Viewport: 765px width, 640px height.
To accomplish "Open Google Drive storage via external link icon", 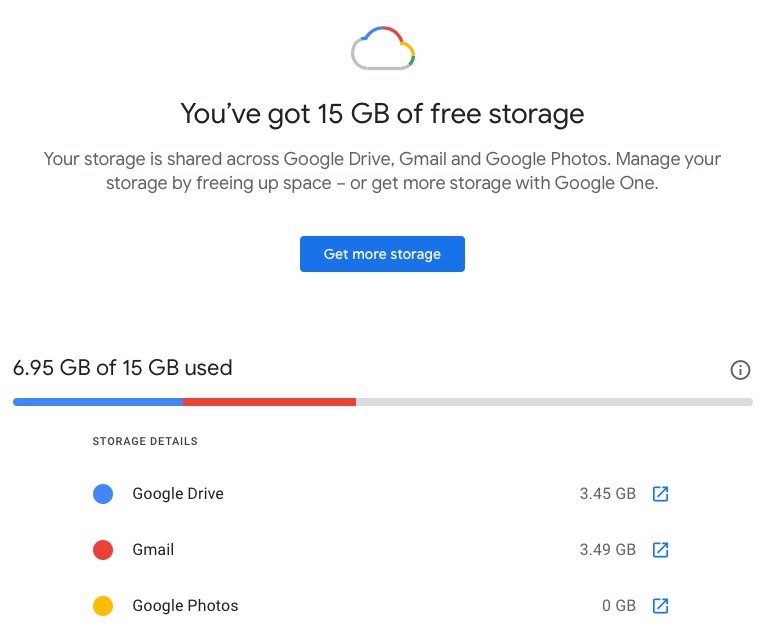I will [x=660, y=494].
